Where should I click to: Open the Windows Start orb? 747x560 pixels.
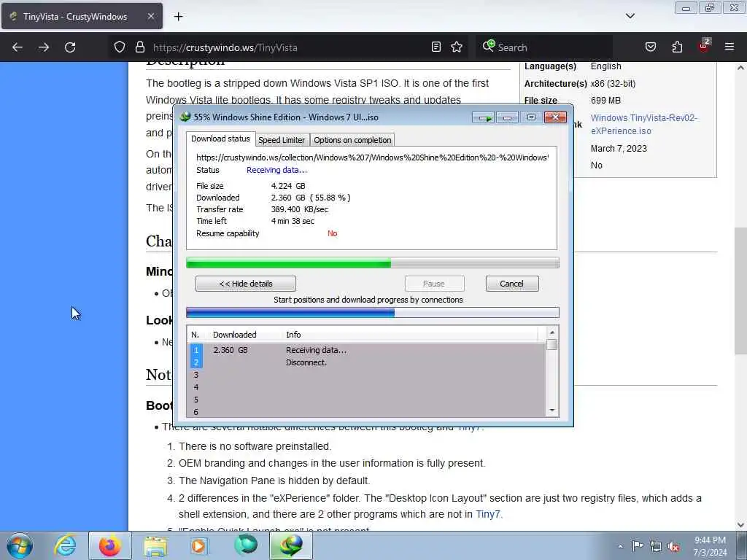20,545
